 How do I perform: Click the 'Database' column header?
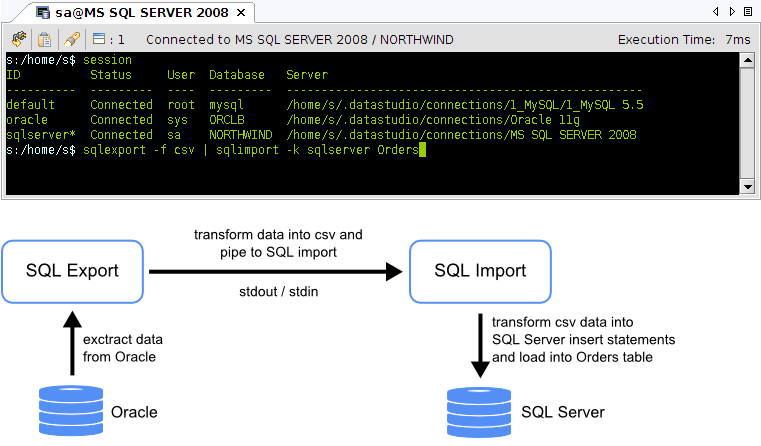tap(237, 75)
